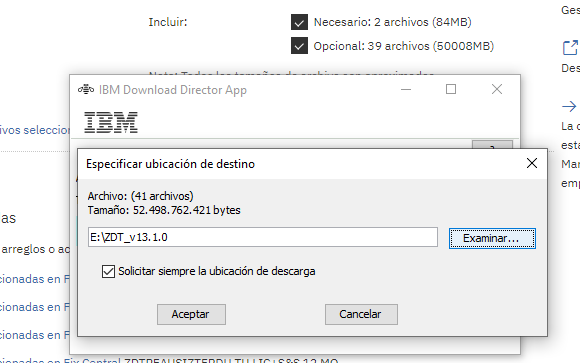Screen dimensions: 580x363
Task: Click the external link icon on right
Action: 570,47
